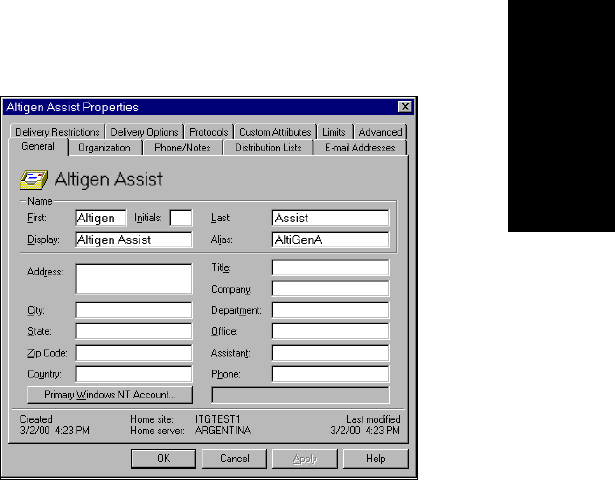Click the home server value ARGENTINA
Viewport: 615px width, 480px height.
[x=223, y=430]
